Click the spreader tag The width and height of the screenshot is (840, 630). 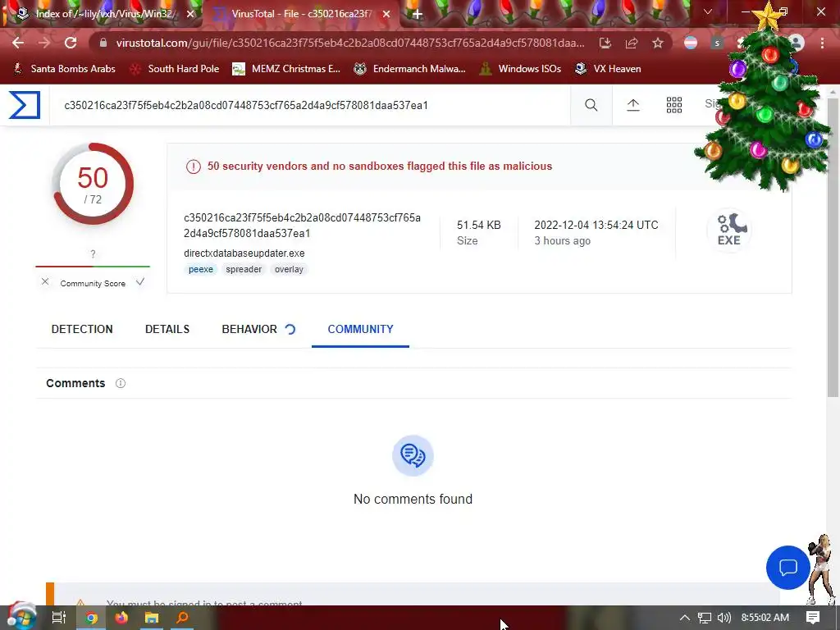tap(244, 269)
